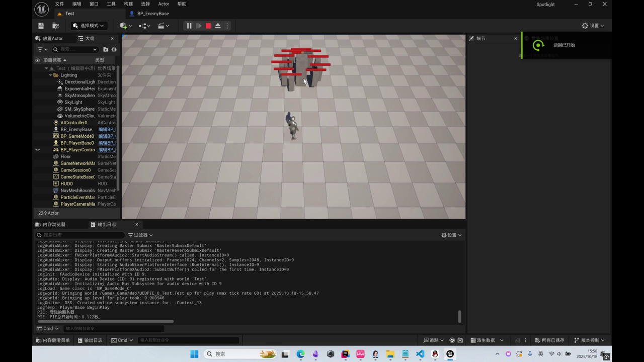Toggle visibility of BP_PlayerController row
The width and height of the screenshot is (644, 362).
point(37,150)
